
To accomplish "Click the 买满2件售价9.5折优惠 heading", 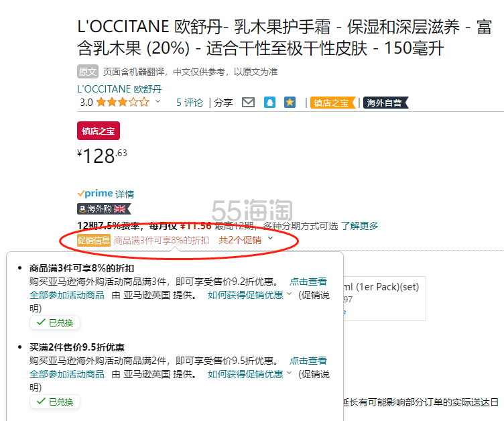I will 77,347.
